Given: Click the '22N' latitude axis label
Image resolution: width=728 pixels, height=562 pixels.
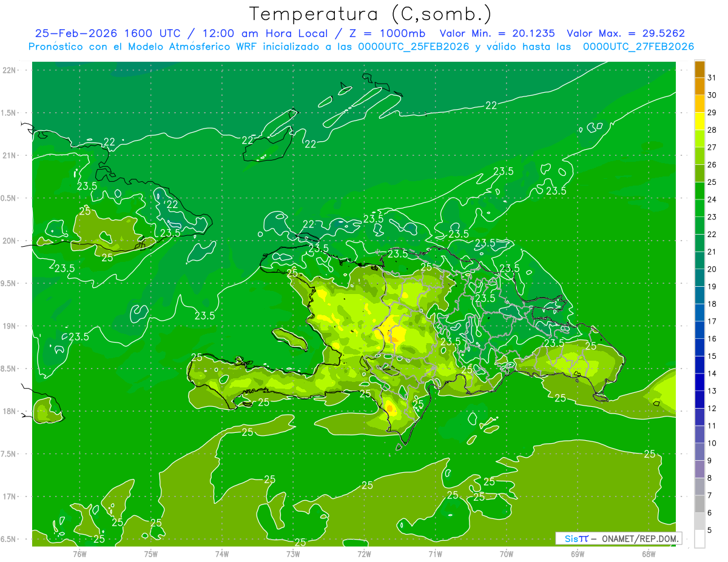Looking at the screenshot, I should tap(8, 70).
